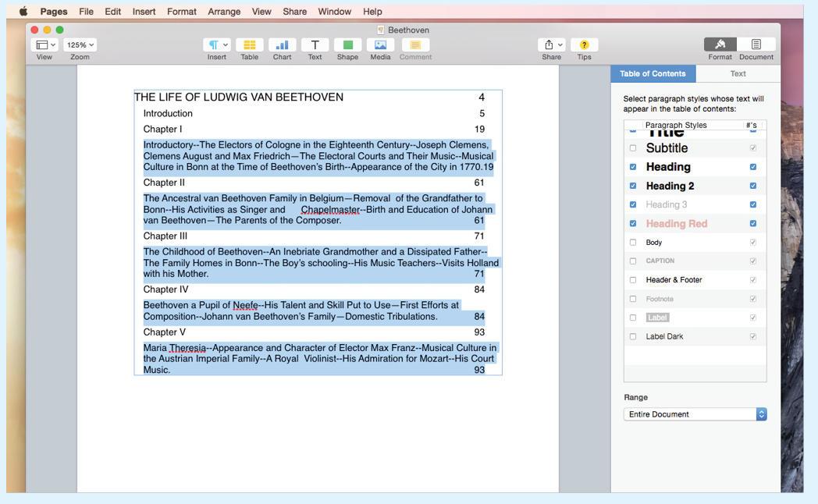Click the Share toolbar icon
Screen dimensions: 818x504
[x=549, y=44]
